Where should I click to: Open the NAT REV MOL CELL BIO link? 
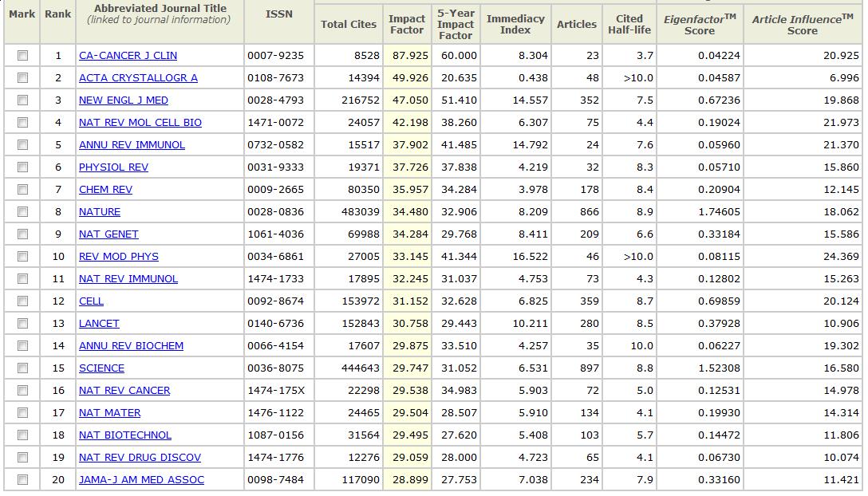(x=140, y=122)
